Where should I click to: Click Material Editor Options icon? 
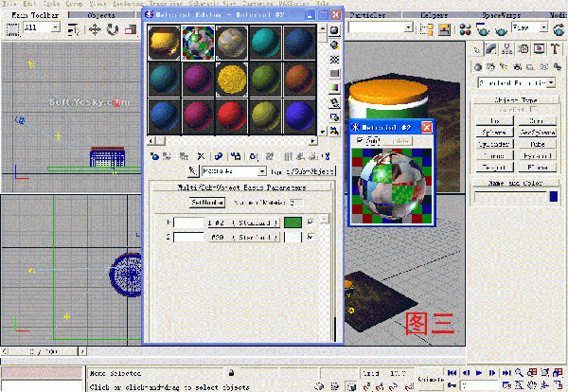pos(334,117)
